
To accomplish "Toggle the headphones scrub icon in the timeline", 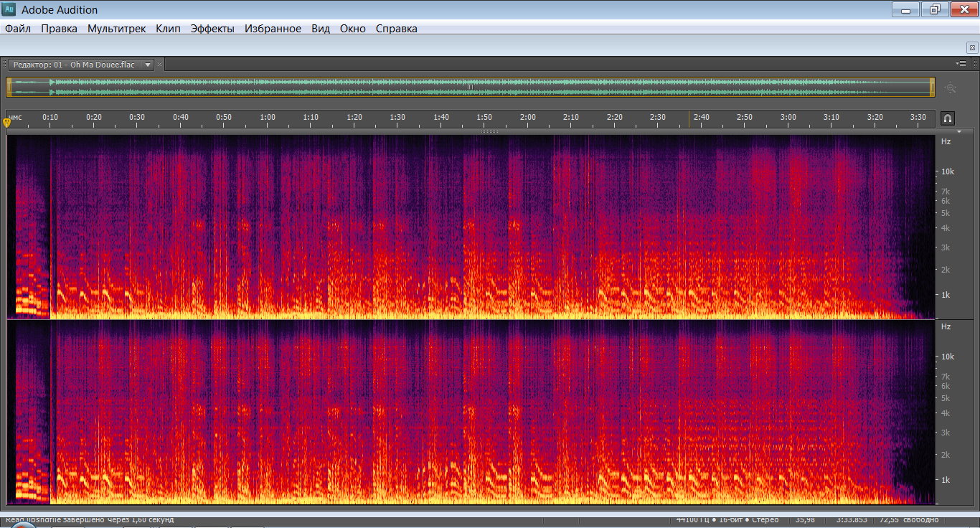I will click(947, 118).
